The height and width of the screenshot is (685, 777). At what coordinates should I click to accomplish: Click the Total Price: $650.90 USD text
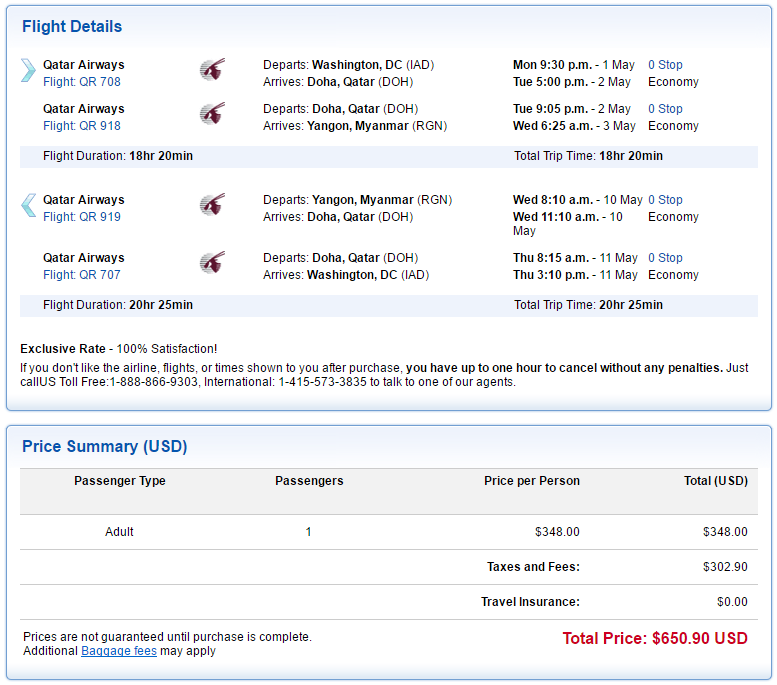(655, 638)
